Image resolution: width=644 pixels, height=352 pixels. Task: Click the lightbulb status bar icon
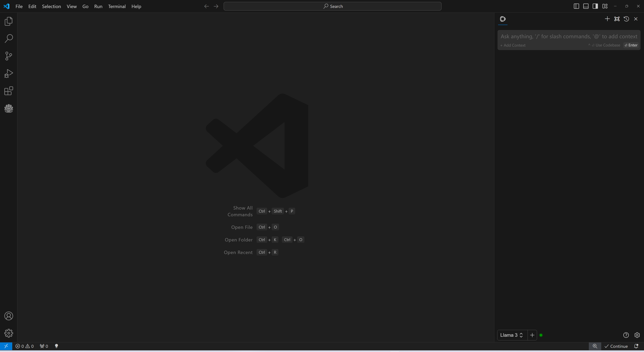coord(57,346)
